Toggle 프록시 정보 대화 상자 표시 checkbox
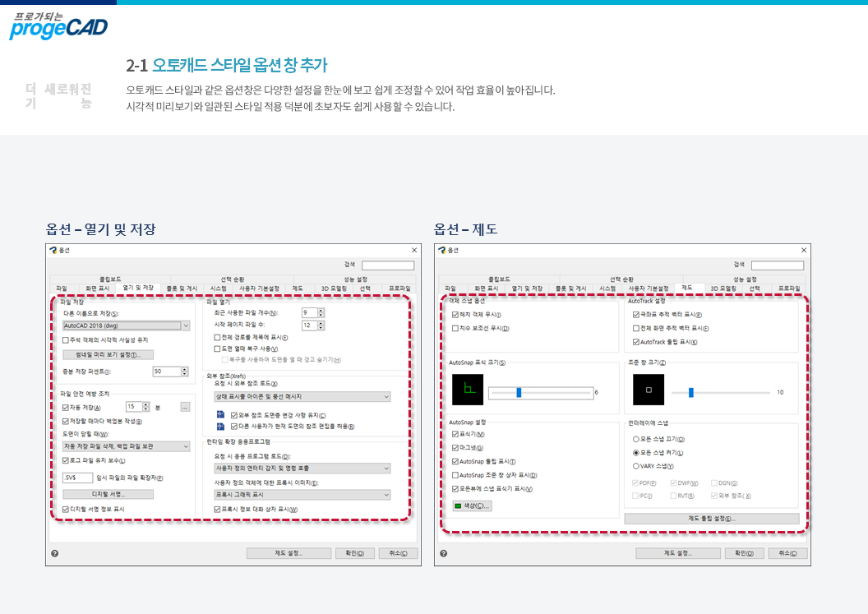 point(218,509)
